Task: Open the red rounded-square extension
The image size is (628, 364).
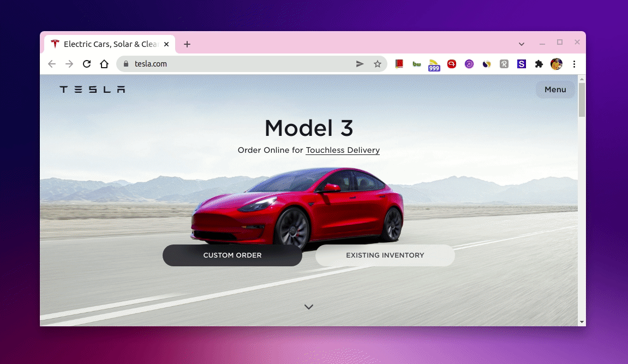Action: [451, 64]
